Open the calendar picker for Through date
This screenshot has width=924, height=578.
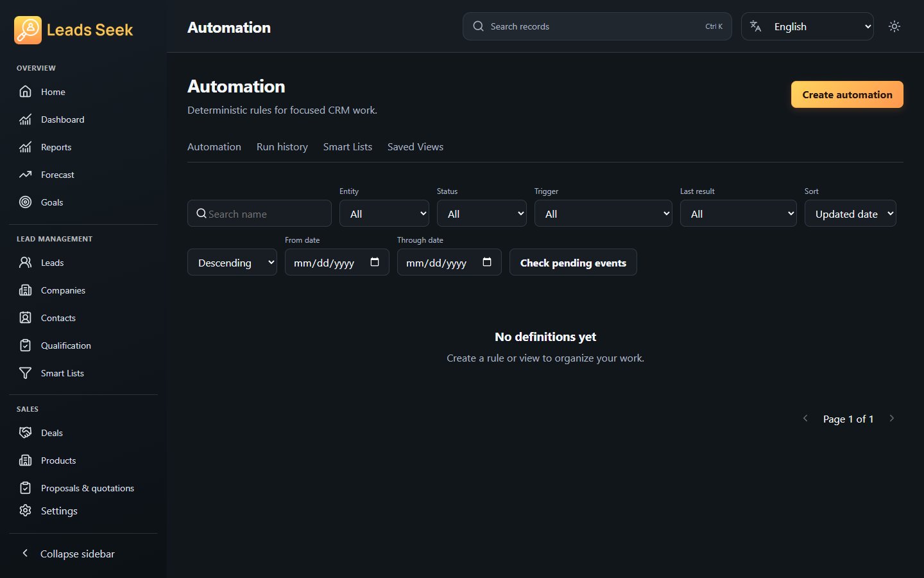pyautogui.click(x=487, y=262)
